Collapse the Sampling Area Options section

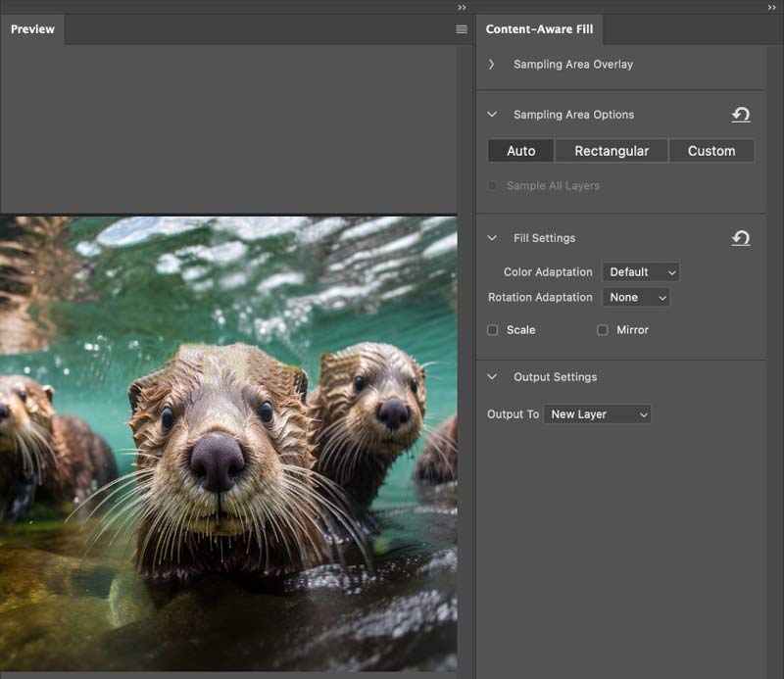[492, 114]
